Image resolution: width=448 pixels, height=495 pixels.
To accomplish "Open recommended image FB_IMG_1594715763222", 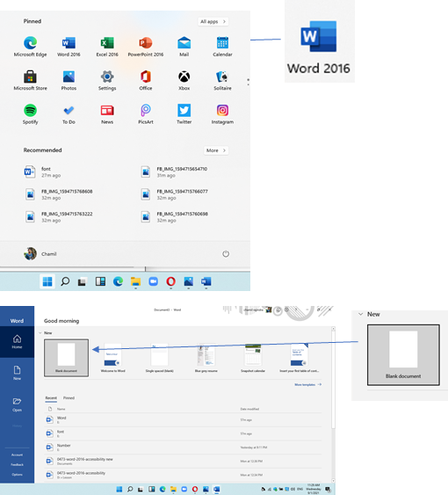I will click(58, 217).
